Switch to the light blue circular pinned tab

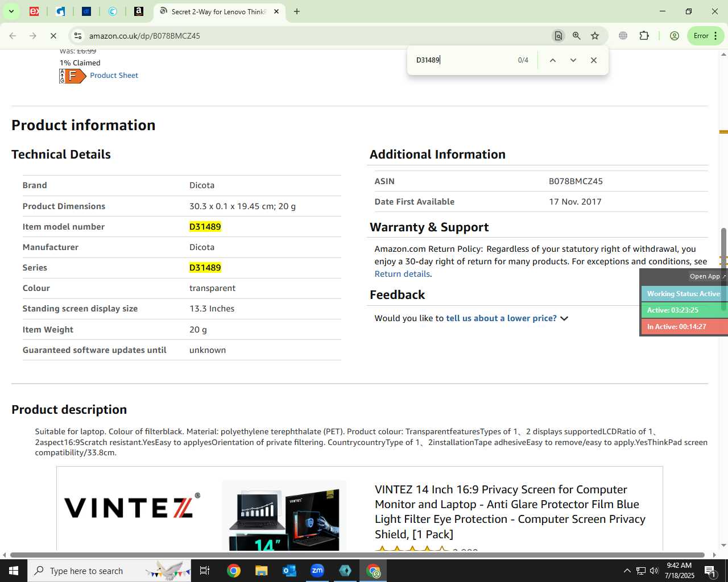click(x=113, y=11)
